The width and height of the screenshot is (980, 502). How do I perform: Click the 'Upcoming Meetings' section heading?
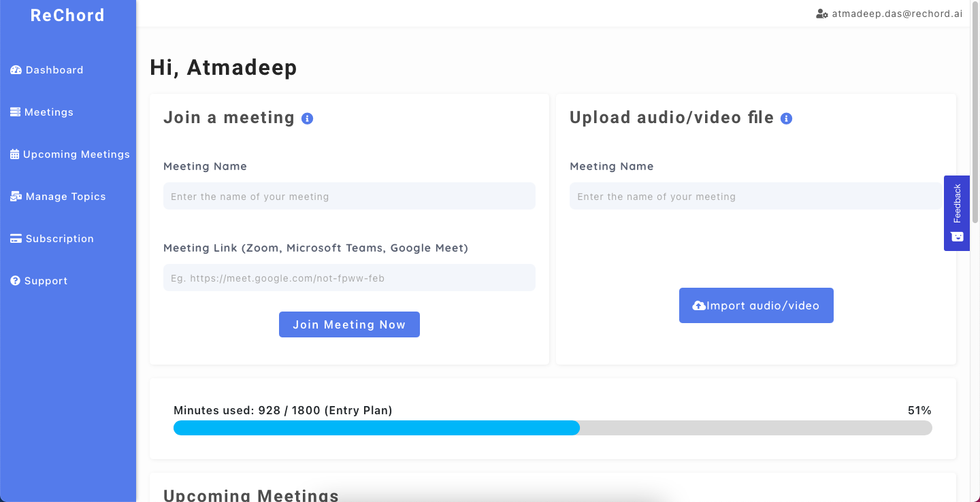click(x=251, y=495)
